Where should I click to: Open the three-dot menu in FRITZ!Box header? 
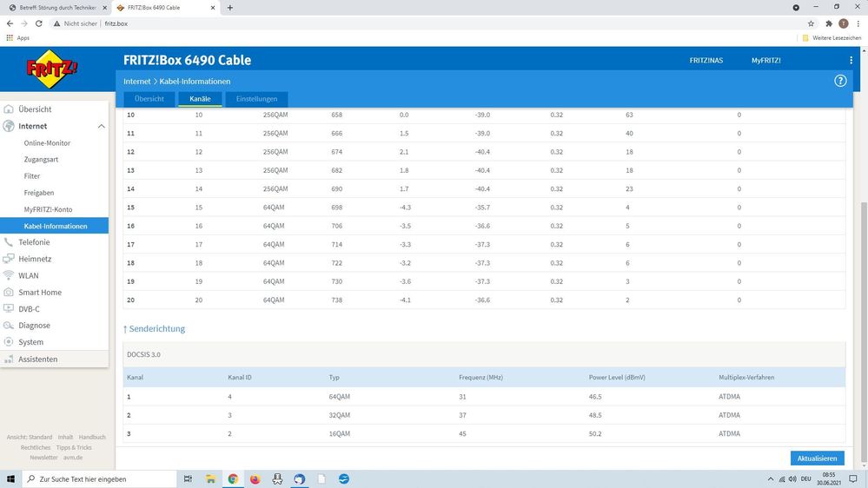[851, 60]
